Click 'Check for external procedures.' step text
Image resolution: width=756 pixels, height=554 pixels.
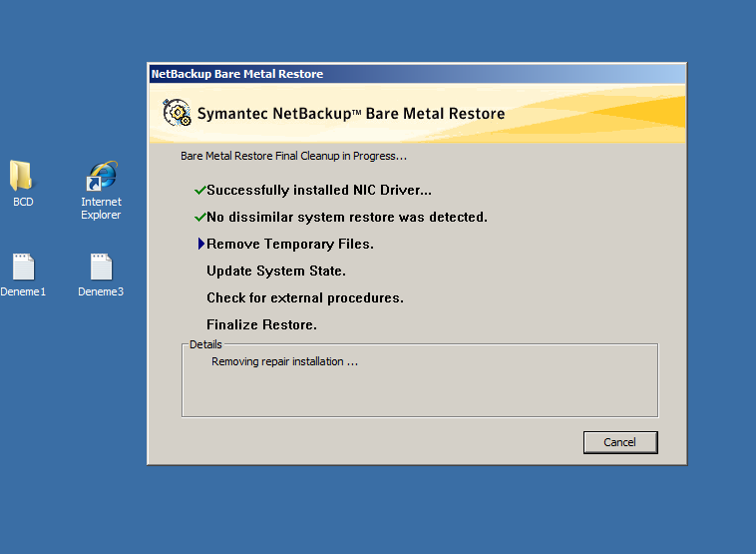(x=305, y=297)
